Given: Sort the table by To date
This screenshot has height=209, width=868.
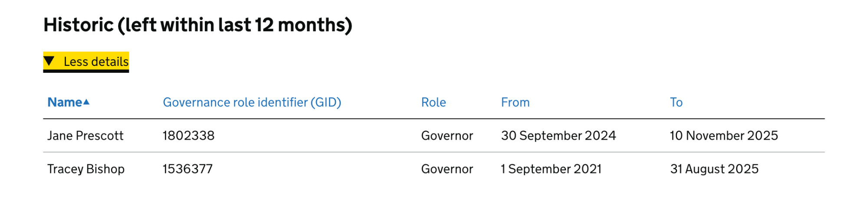Looking at the screenshot, I should click(676, 102).
